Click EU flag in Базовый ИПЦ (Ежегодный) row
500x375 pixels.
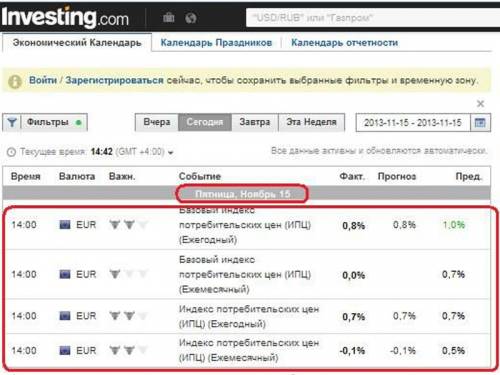[65, 225]
